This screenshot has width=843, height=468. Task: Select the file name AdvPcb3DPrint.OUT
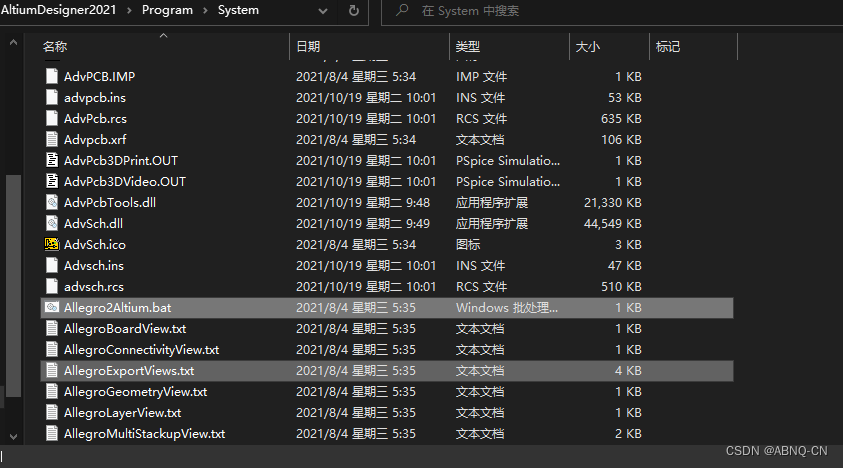121,160
